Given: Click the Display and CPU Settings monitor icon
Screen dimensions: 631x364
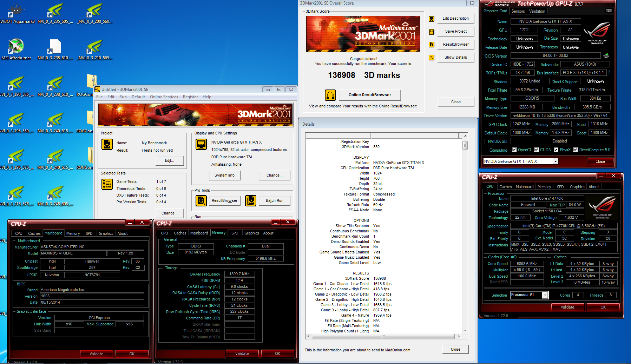Looking at the screenshot, I should click(x=201, y=144).
